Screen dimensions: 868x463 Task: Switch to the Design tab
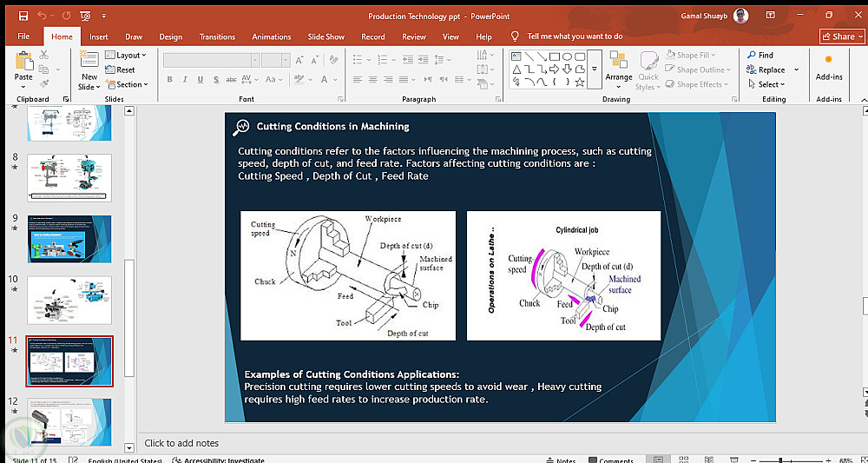point(170,36)
